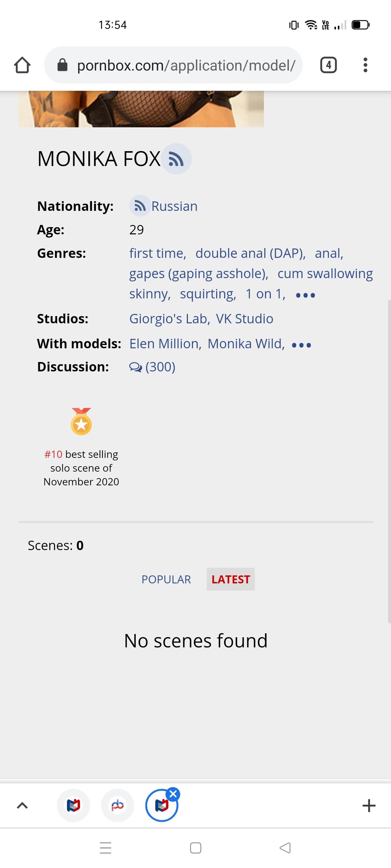Switch to the middle bottom tab icon
The image size is (391, 868).
coord(118,805)
